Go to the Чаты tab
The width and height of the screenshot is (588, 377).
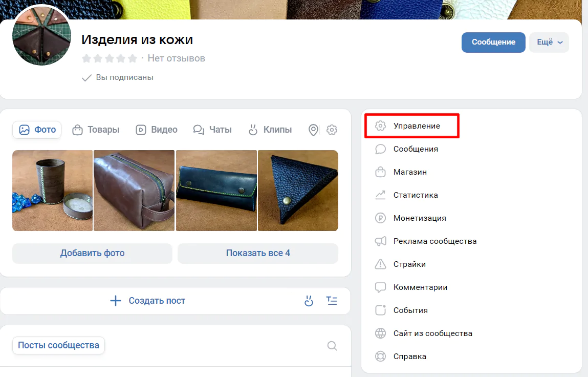[212, 130]
